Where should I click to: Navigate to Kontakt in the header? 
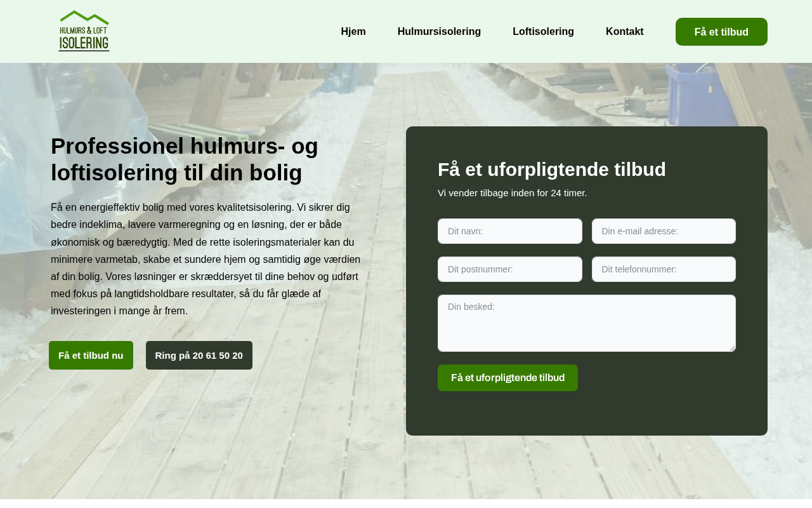pyautogui.click(x=625, y=32)
